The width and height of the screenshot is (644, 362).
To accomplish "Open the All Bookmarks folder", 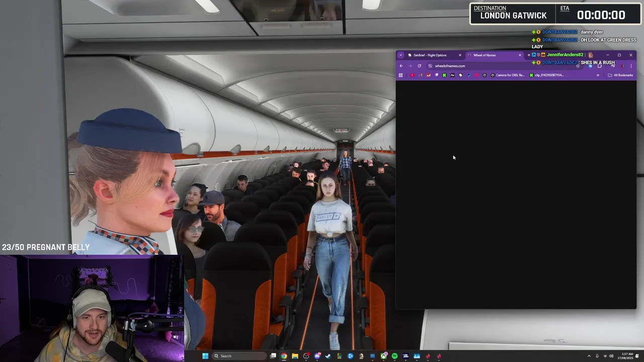I will [620, 75].
